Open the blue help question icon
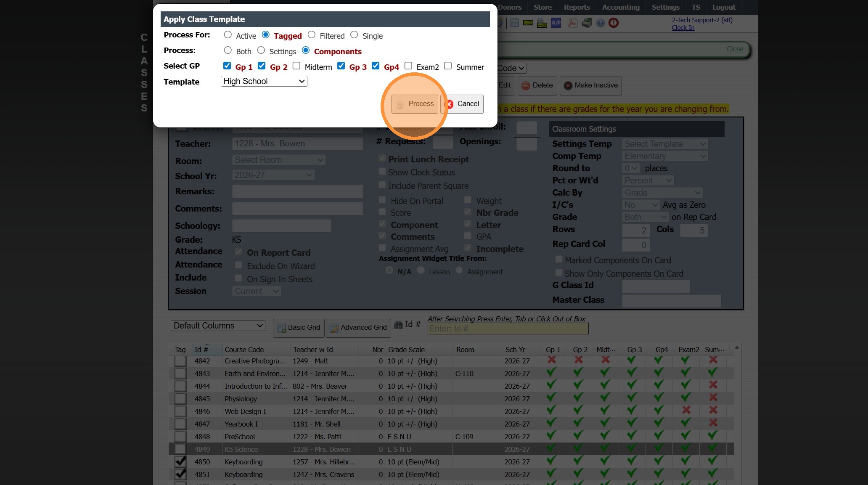This screenshot has height=485, width=868. pos(601,23)
